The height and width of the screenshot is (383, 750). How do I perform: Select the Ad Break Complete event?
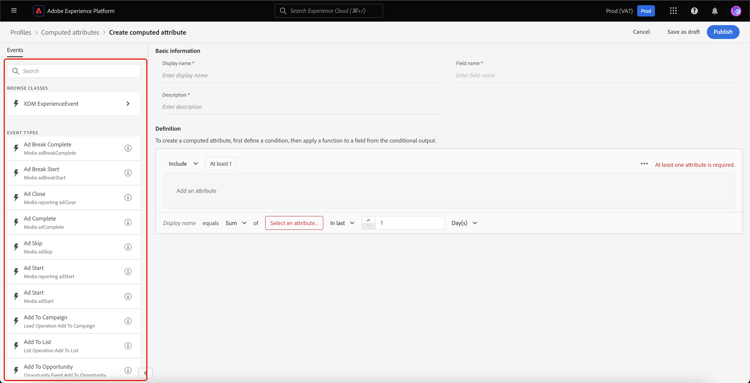point(74,148)
